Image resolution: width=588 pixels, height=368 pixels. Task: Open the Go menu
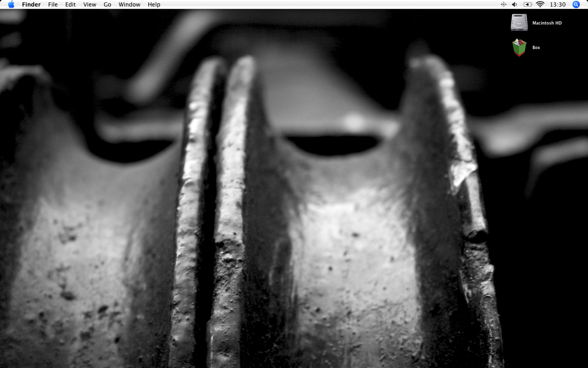[107, 4]
